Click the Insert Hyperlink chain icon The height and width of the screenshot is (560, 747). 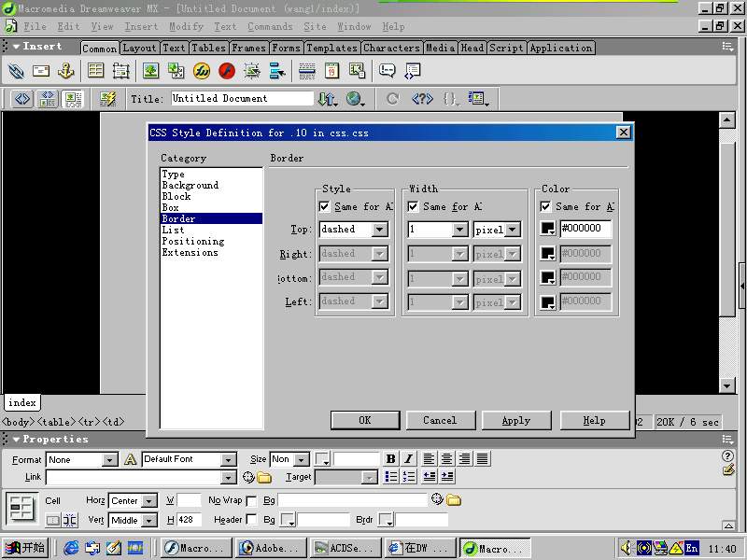click(x=16, y=71)
